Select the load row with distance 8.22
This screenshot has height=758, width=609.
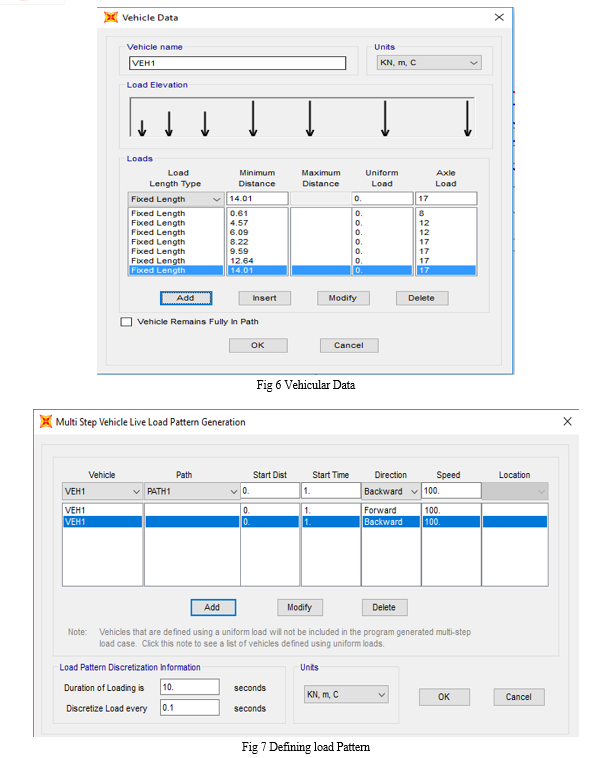coord(302,242)
